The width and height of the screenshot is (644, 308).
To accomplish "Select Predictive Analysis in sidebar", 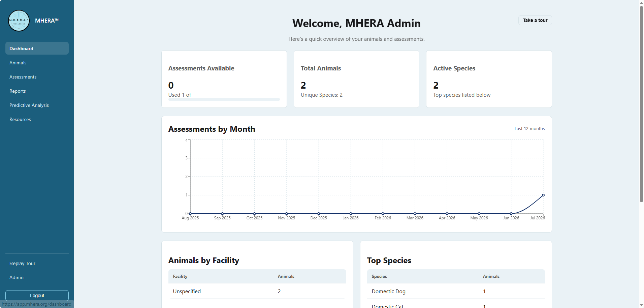I will coord(37,105).
